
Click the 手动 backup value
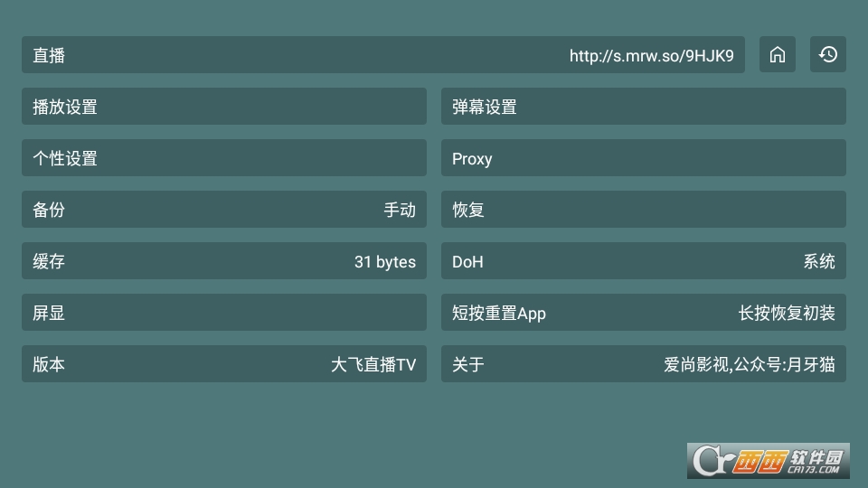[x=400, y=210]
